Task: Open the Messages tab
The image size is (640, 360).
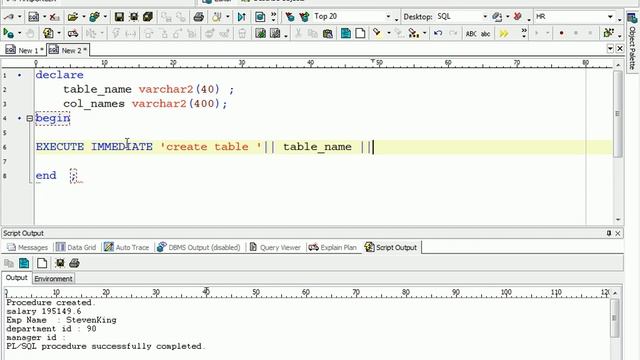Action: (x=27, y=247)
